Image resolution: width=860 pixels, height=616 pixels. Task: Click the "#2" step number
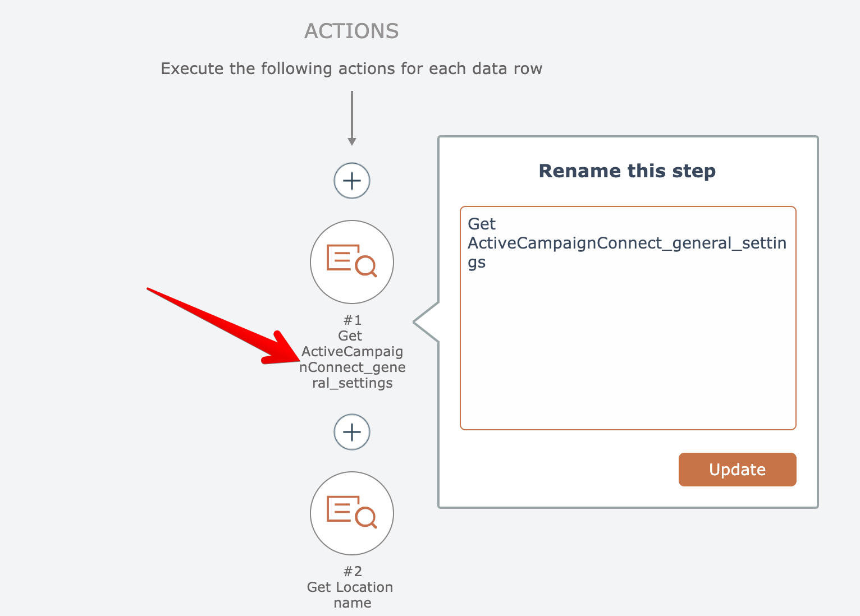[x=353, y=572]
